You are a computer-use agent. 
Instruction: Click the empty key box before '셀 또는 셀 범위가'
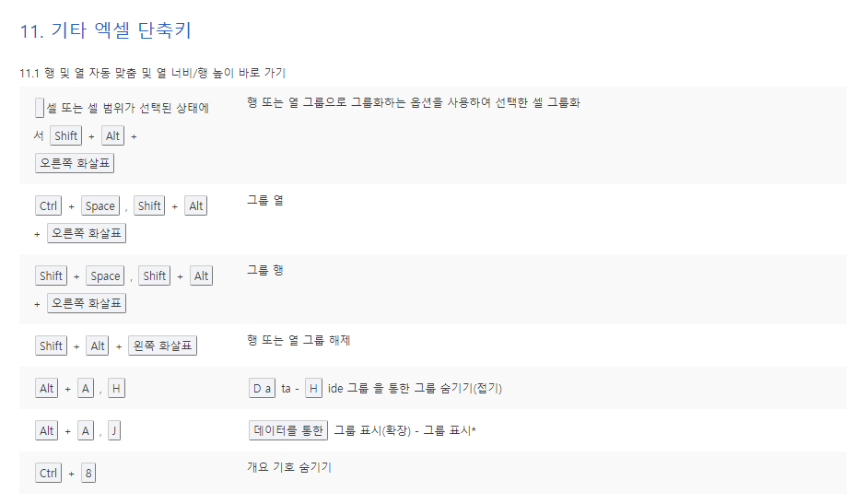point(39,108)
